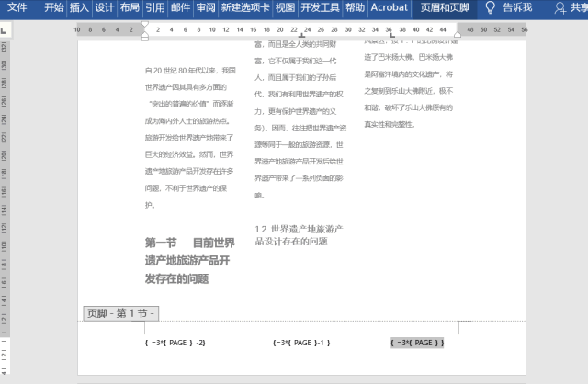Click the field code { =3*{ PAGE } -2}
The height and width of the screenshot is (384, 588).
[x=175, y=343]
